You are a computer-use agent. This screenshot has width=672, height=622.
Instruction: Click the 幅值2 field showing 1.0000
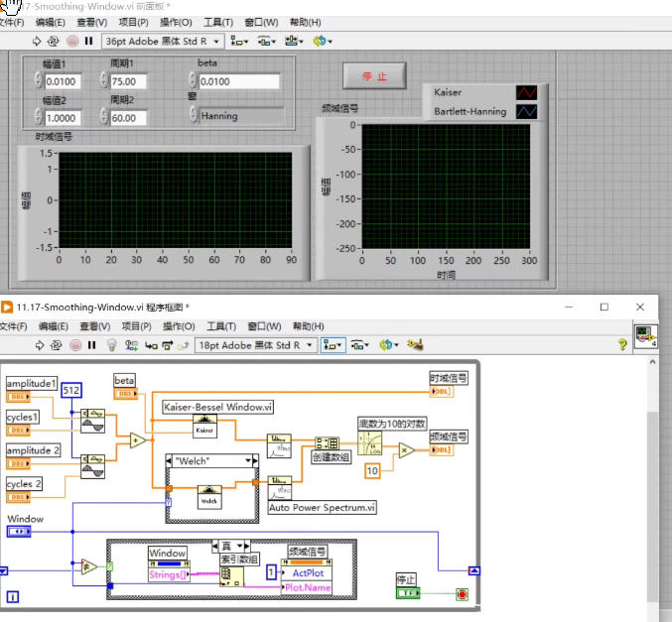pos(63,118)
